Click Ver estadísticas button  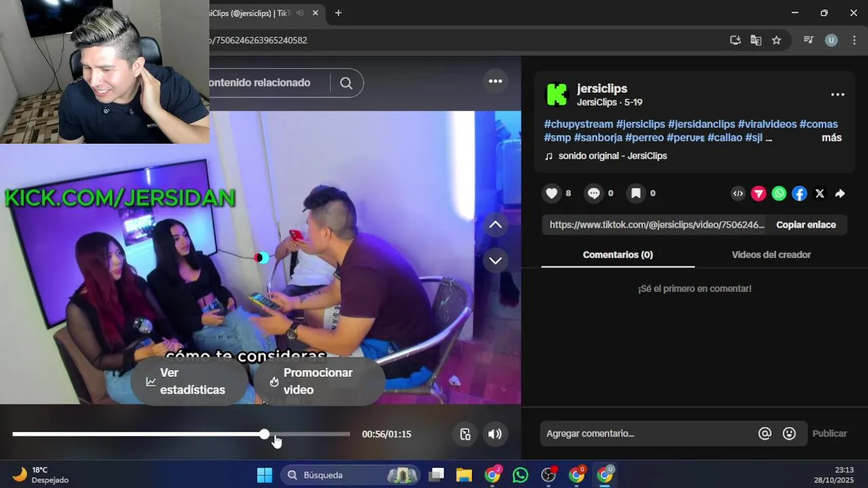point(189,382)
